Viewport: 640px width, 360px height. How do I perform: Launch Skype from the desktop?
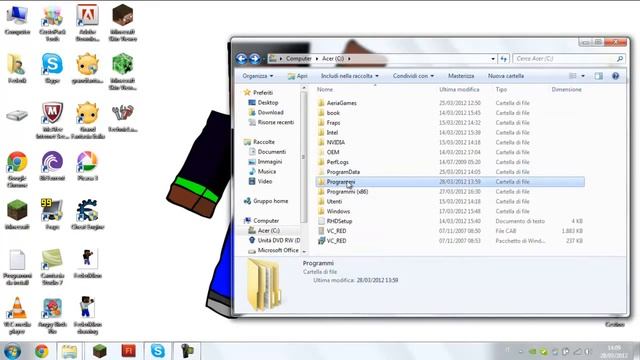point(52,68)
